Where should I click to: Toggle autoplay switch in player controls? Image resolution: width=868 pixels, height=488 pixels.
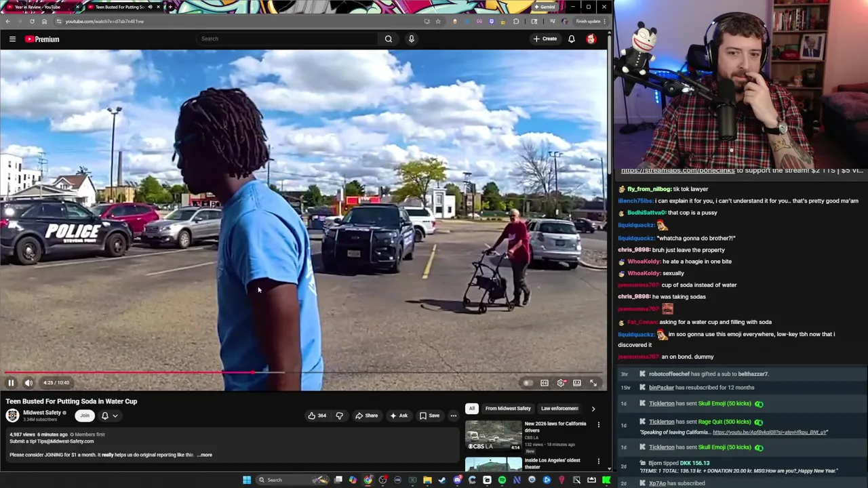click(528, 383)
